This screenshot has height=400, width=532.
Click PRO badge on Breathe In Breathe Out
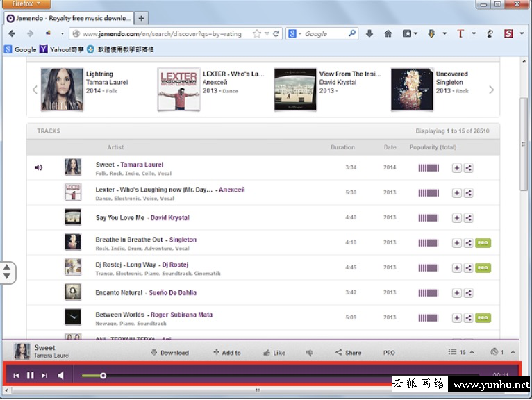pyautogui.click(x=483, y=243)
